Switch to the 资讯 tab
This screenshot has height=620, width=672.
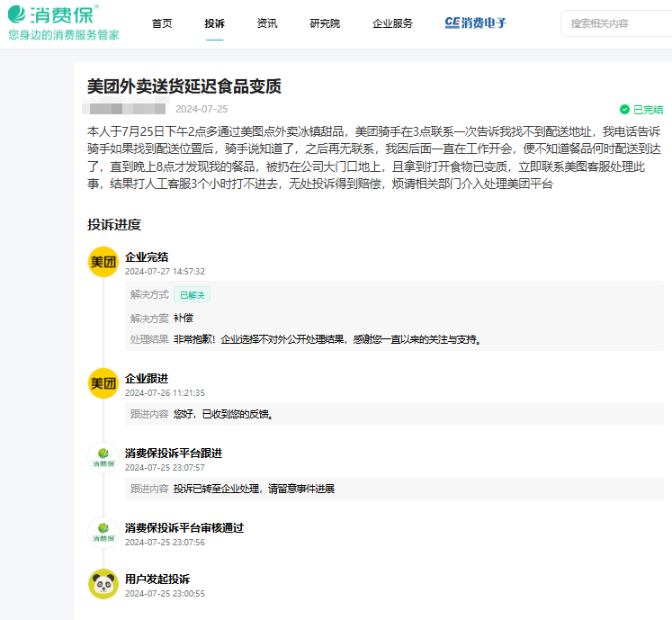pyautogui.click(x=267, y=23)
